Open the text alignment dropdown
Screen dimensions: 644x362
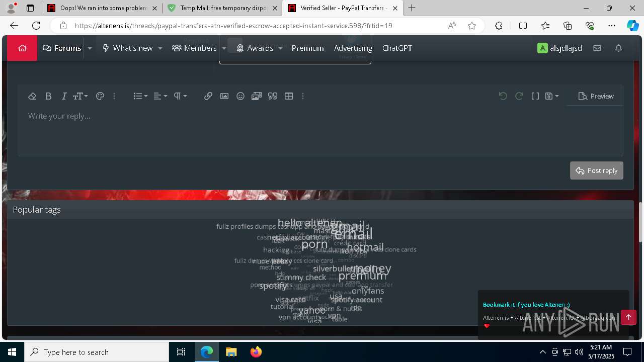tap(160, 96)
